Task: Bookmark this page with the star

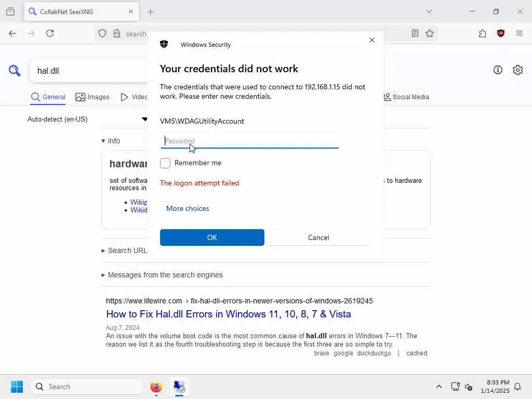Action: pos(430,33)
